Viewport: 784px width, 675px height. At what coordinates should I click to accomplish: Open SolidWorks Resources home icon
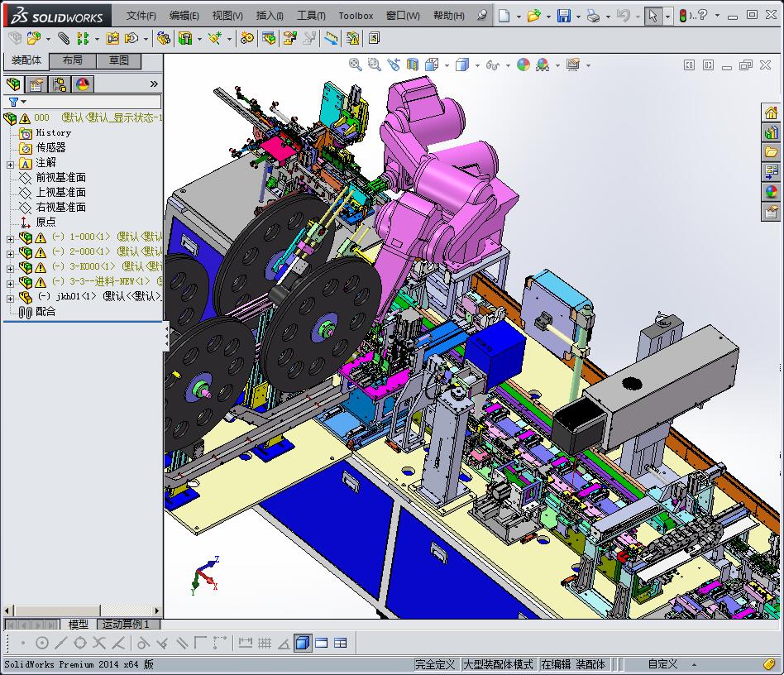(x=771, y=113)
